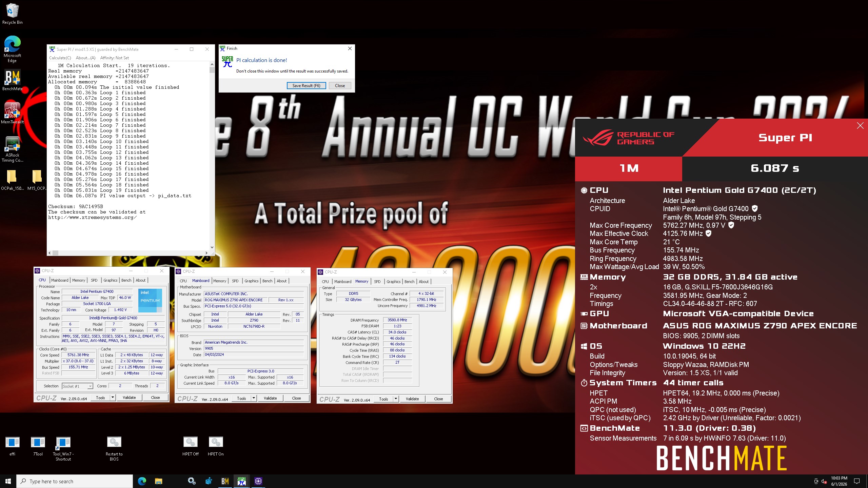
Task: Click Tools button in Mainboard CPU-Z window
Action: click(x=242, y=398)
